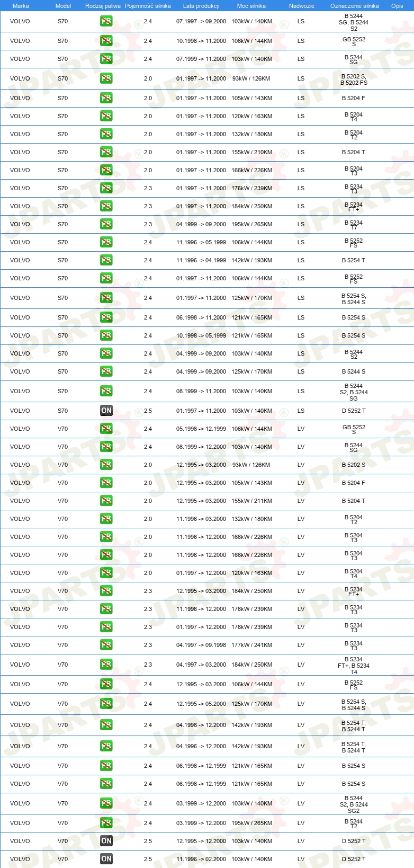Click petrol icon in S70 10.1998 -> 05.1999 row
Image resolution: width=414 pixels, height=868 pixels.
[x=106, y=335]
